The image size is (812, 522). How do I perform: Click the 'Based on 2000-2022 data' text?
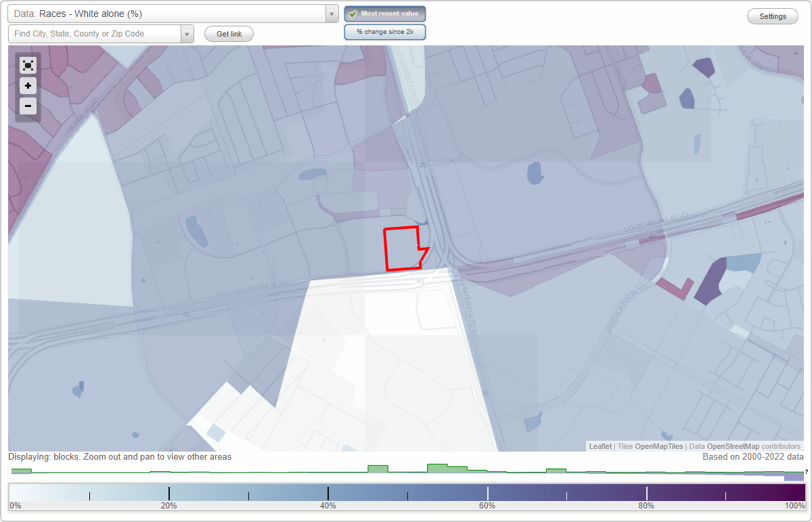pyautogui.click(x=753, y=457)
